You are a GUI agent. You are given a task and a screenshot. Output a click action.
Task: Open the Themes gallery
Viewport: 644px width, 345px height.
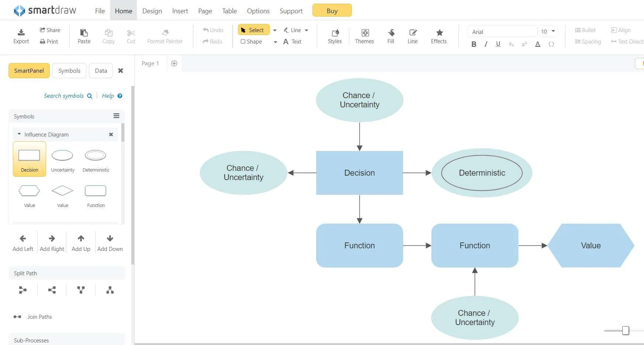[364, 37]
